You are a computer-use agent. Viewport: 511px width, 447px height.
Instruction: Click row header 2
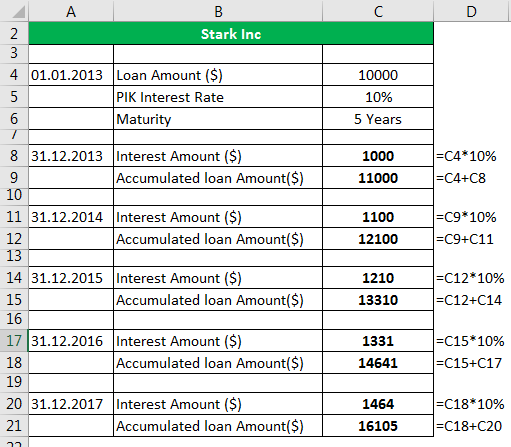14,34
